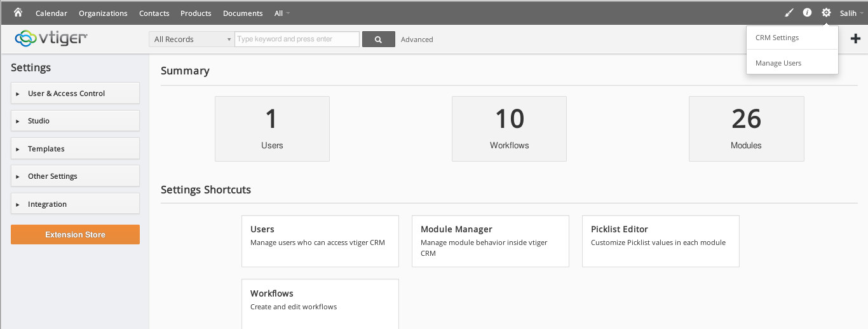Go to the Home icon
The image size is (868, 329).
coord(18,12)
